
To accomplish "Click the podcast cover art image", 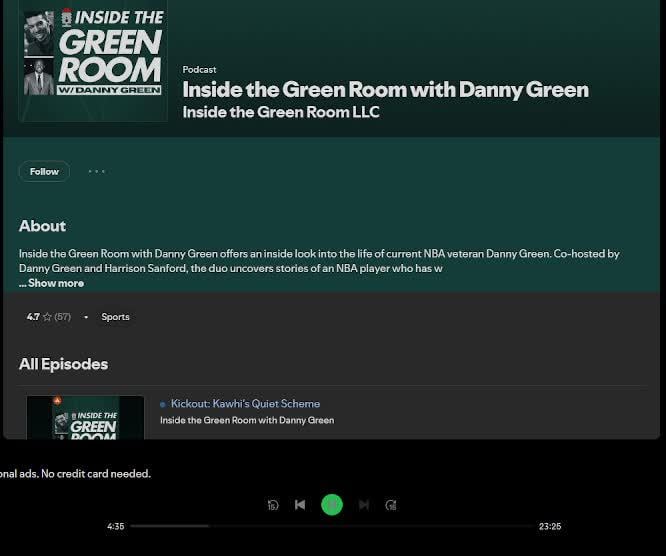I will click(93, 61).
